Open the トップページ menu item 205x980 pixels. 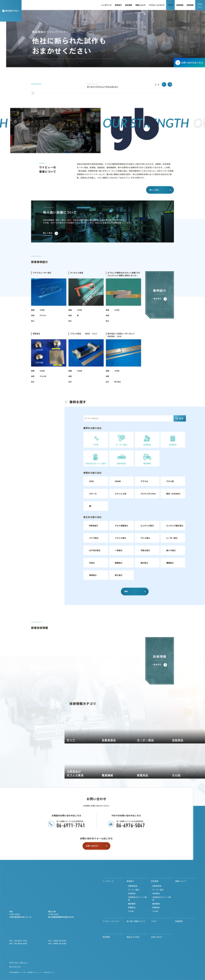tap(107, 4)
